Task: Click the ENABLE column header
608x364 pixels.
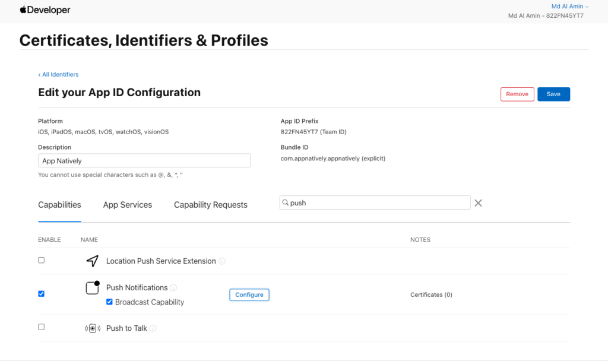Action: [49, 239]
